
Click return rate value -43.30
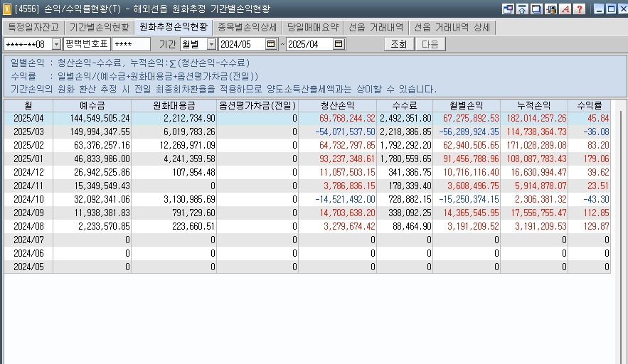pyautogui.click(x=596, y=200)
